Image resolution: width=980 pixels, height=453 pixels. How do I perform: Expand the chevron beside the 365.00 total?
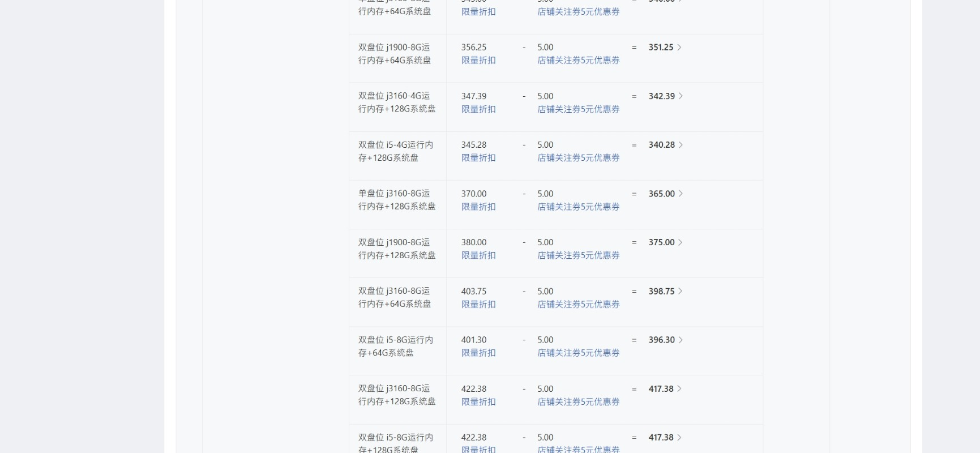(681, 194)
